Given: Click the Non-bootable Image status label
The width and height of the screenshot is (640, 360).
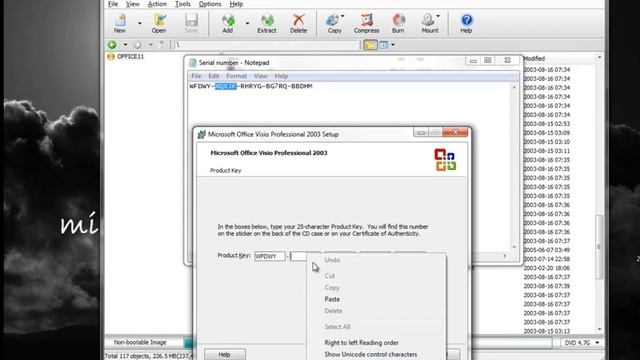Looking at the screenshot, I should (x=140, y=342).
